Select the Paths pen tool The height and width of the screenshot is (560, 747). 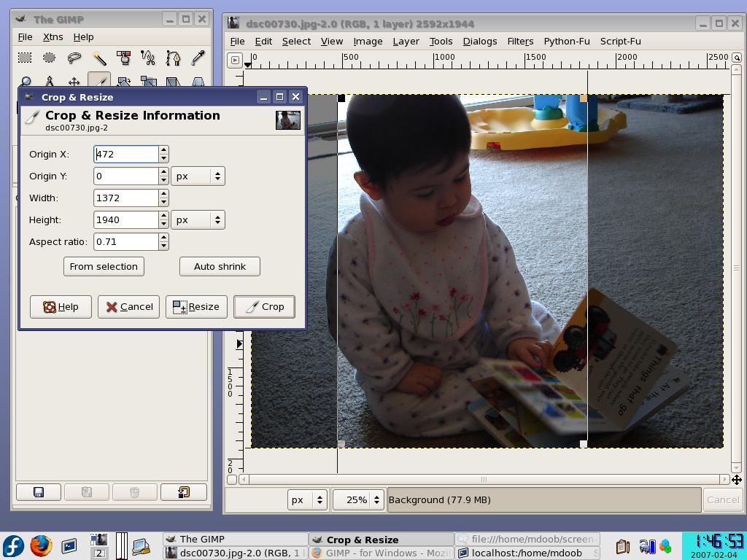click(x=173, y=58)
